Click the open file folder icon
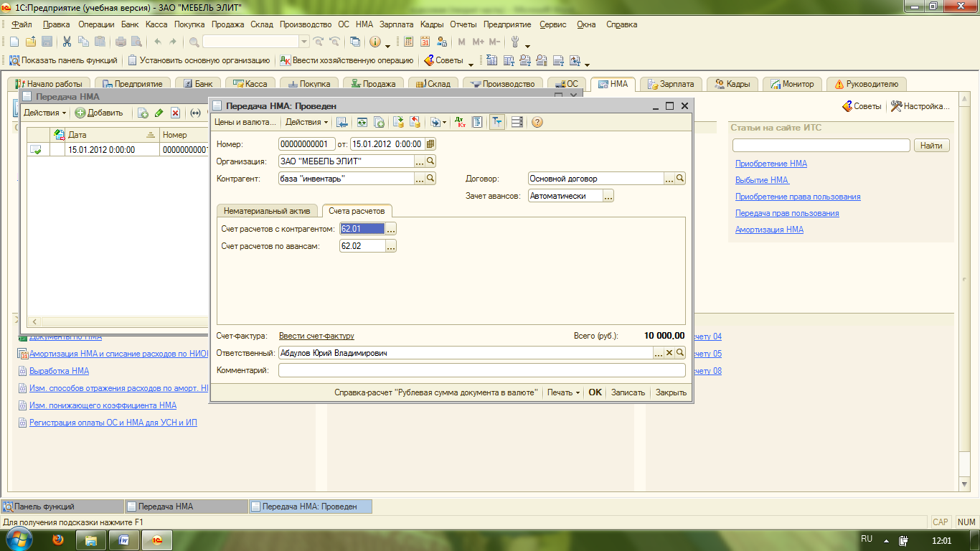 [x=30, y=42]
